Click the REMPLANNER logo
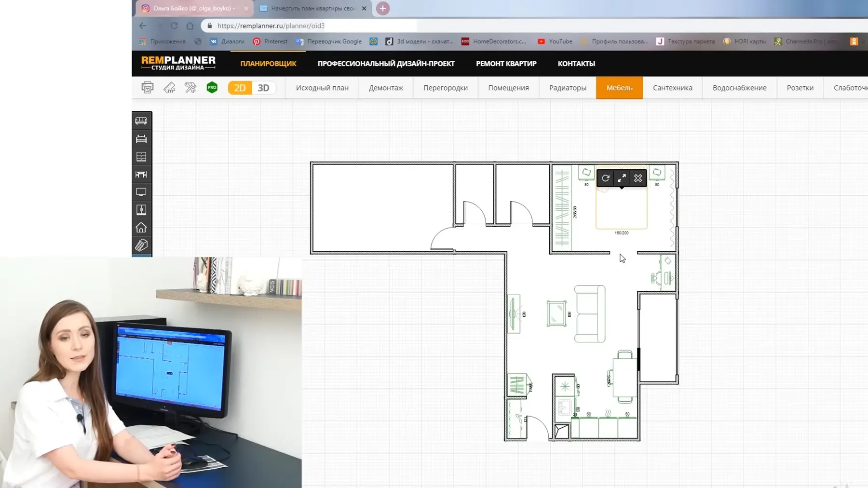This screenshot has height=488, width=868. click(x=178, y=63)
